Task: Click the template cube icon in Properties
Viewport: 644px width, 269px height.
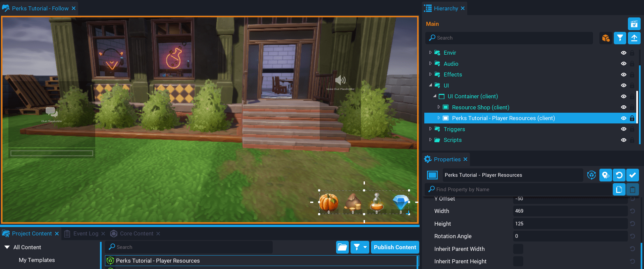Action: pyautogui.click(x=591, y=175)
